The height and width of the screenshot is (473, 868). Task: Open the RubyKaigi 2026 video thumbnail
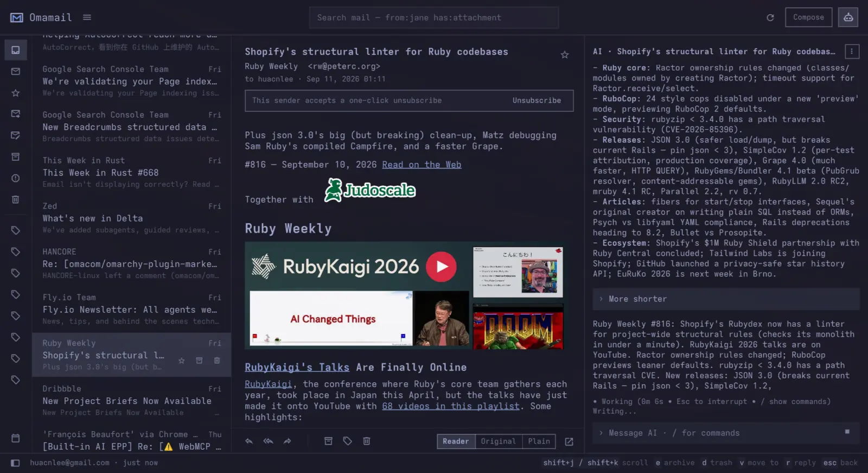point(404,295)
